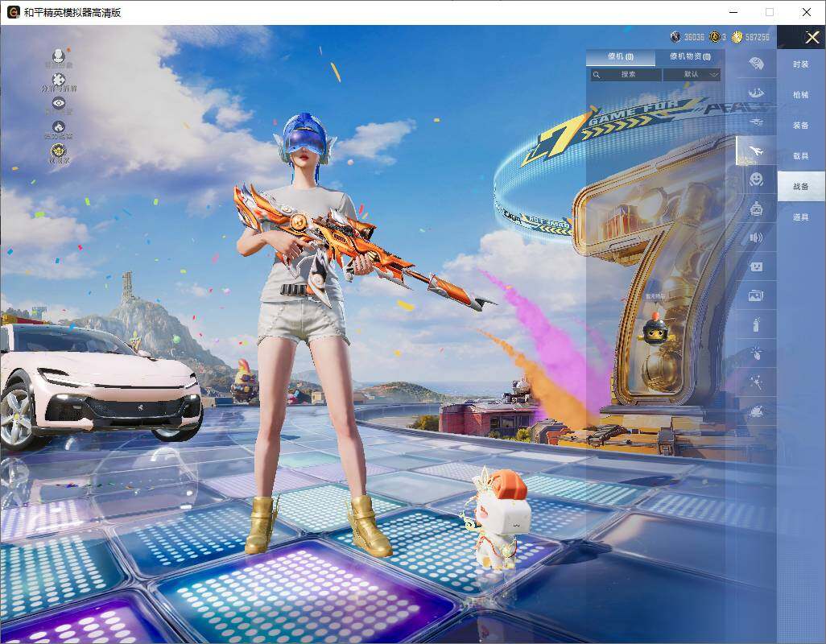Maximize the emulator window
Screen dimensions: 826x644
coord(770,12)
